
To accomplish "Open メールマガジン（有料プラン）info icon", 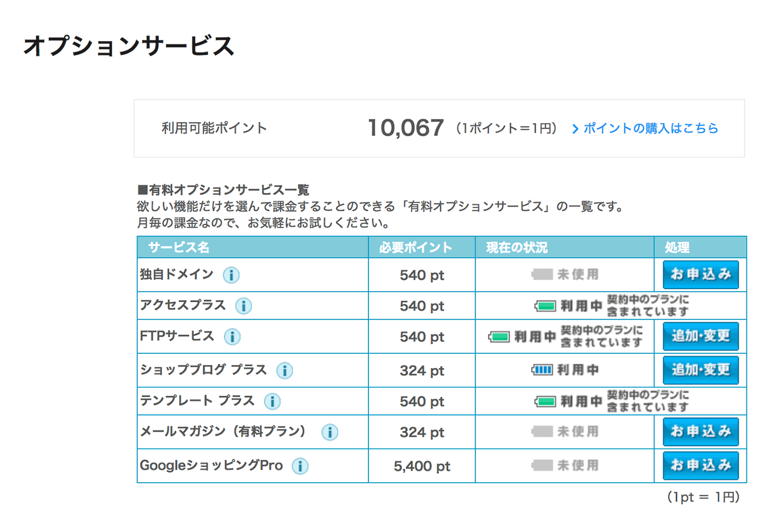I will pyautogui.click(x=330, y=432).
